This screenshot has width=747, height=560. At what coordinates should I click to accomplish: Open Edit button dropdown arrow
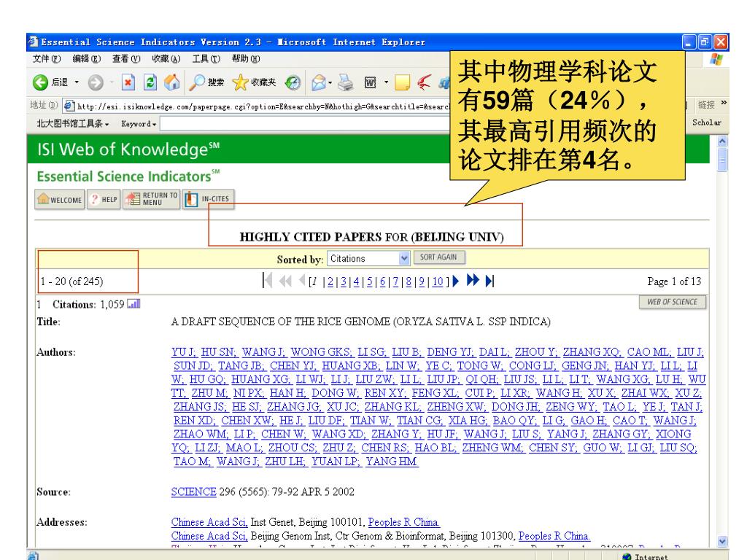pyautogui.click(x=386, y=82)
